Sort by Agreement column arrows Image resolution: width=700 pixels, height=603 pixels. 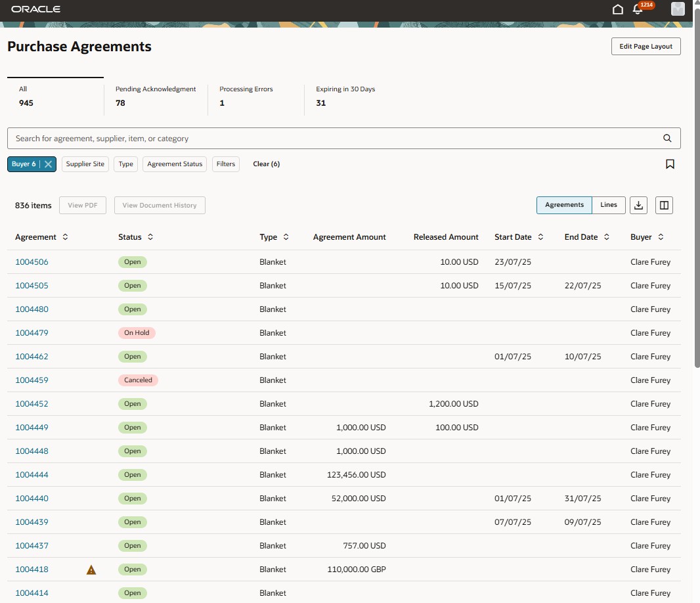[65, 237]
